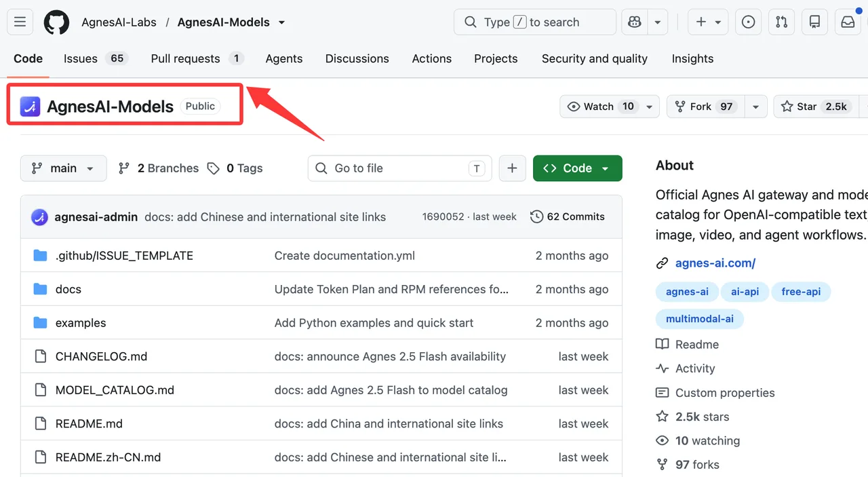The image size is (868, 477).
Task: Open CHANGELOG.md file
Action: point(101,357)
